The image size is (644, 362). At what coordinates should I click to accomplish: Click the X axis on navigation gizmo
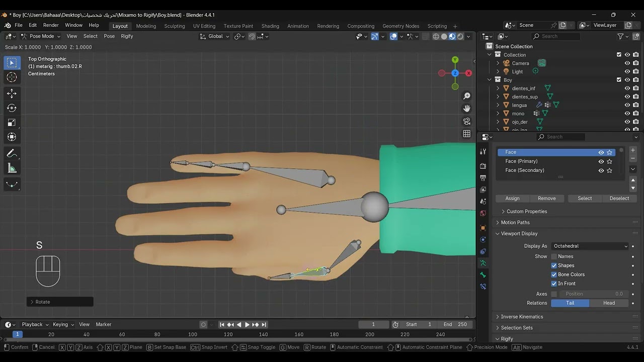pos(468,73)
